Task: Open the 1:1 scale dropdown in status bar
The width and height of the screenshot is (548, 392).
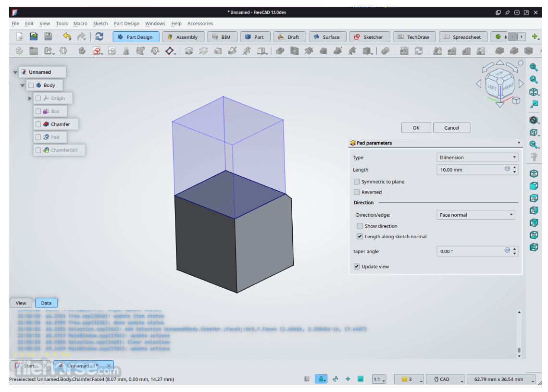Action: click(379, 379)
